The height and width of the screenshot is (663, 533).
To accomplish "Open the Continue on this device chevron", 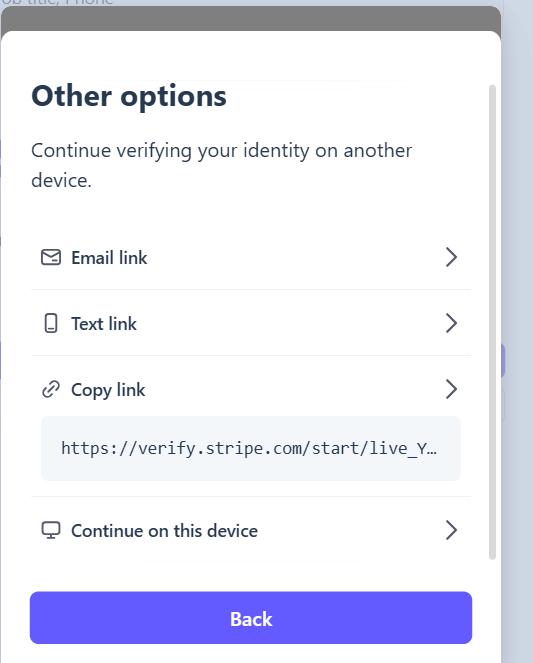I will 451,530.
